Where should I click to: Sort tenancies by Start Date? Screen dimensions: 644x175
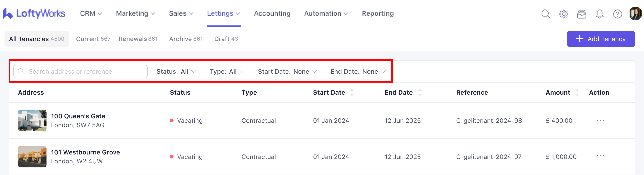tap(352, 92)
